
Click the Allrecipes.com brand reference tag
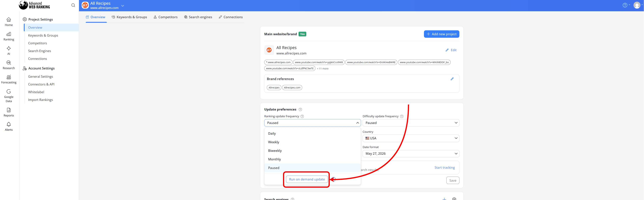click(x=292, y=88)
